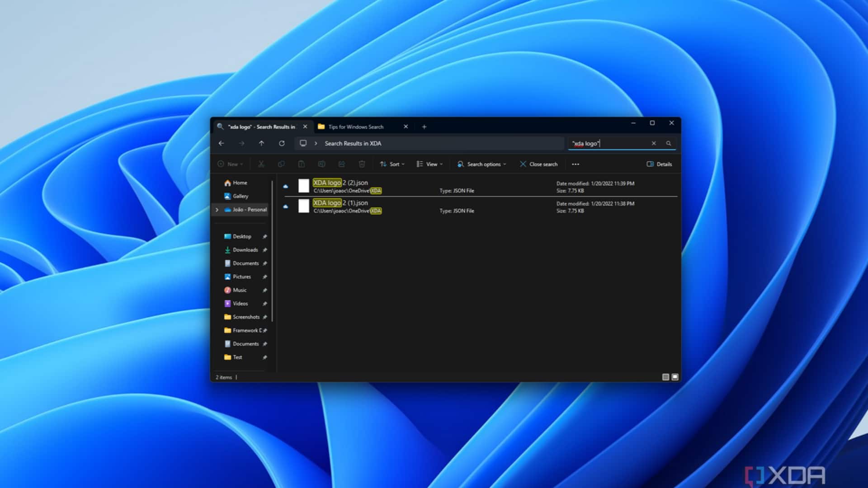Select the XDA logo 2 (2).json file
The image size is (868, 488).
click(x=481, y=186)
